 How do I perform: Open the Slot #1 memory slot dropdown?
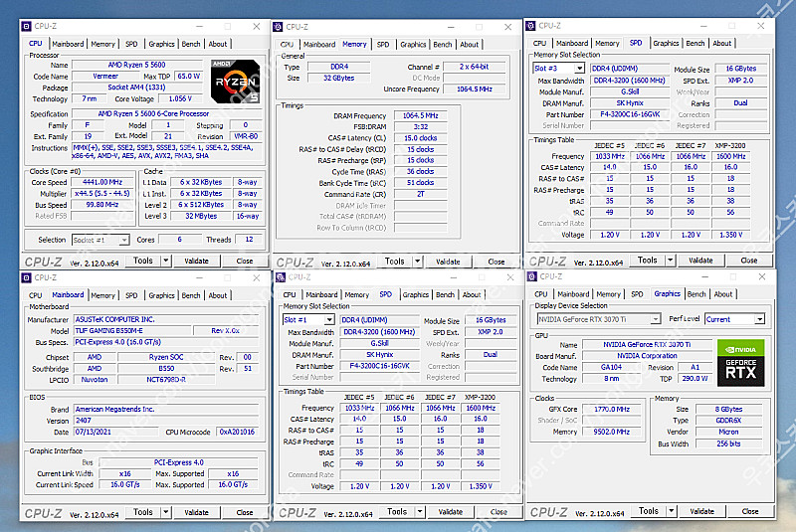tap(308, 320)
